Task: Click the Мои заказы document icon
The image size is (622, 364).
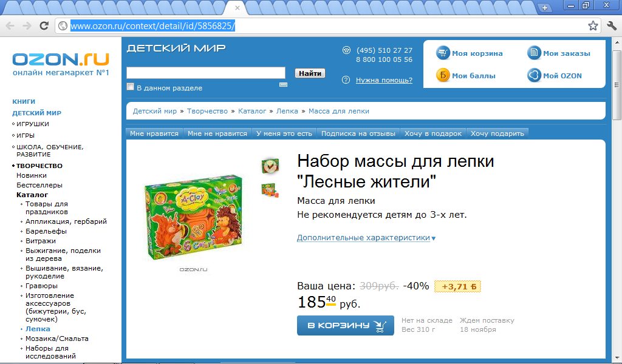Action: pyautogui.click(x=534, y=53)
